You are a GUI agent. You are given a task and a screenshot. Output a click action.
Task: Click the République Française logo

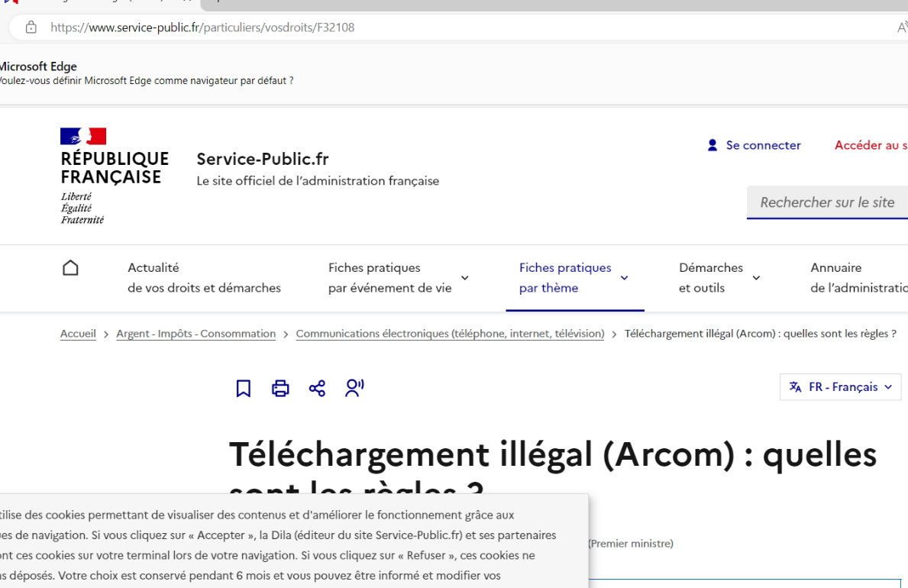(x=114, y=176)
